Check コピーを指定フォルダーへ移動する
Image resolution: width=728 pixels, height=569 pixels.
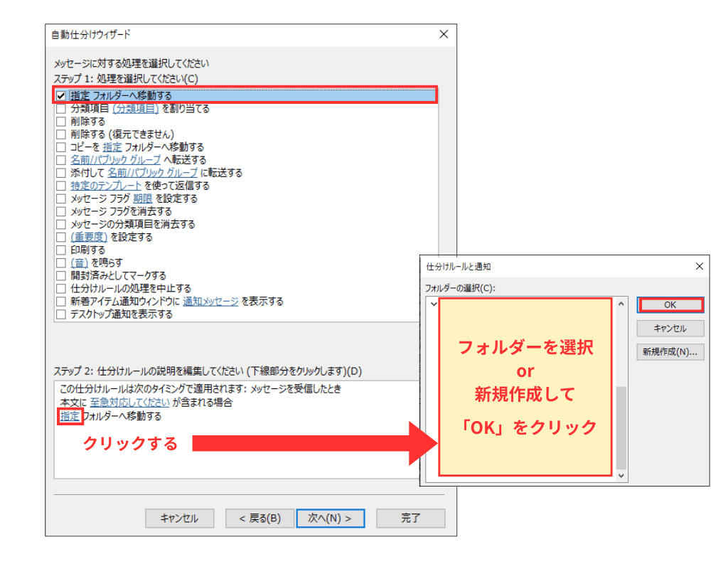(x=60, y=147)
